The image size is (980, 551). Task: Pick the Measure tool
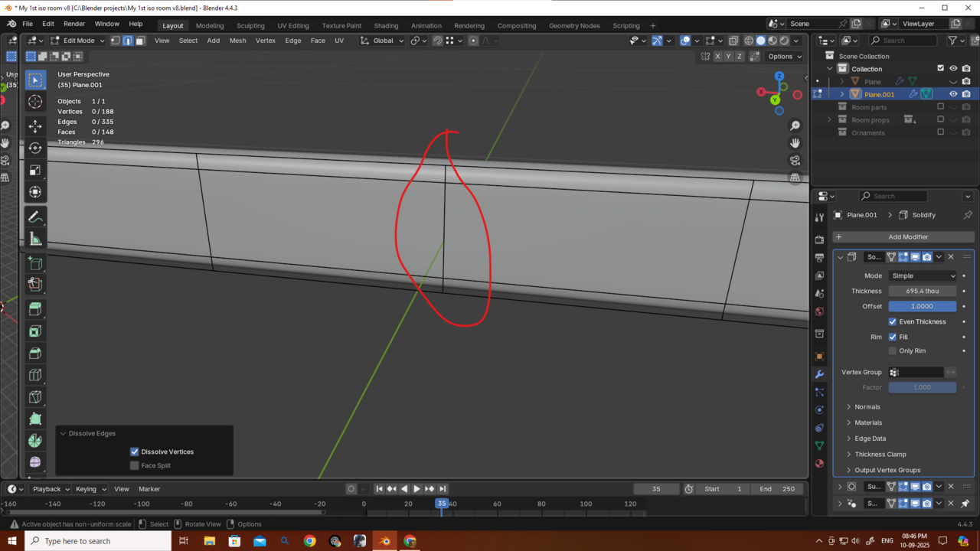coord(35,240)
